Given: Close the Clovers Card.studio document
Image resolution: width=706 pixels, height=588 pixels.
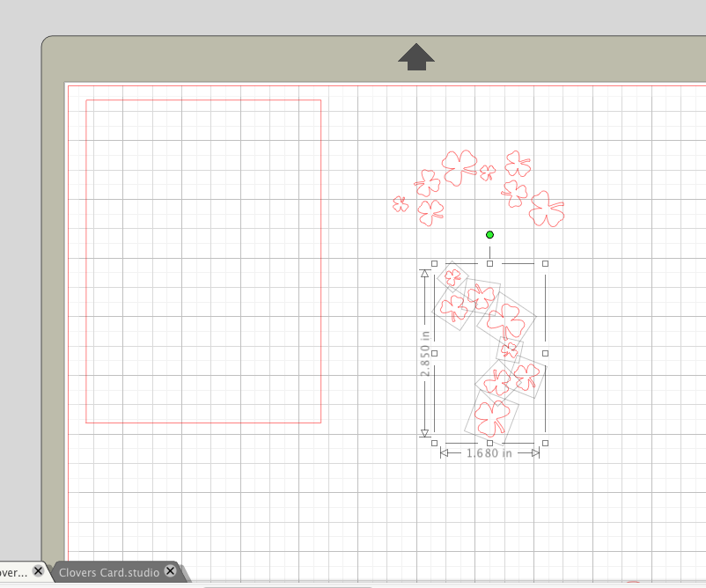Looking at the screenshot, I should [170, 572].
